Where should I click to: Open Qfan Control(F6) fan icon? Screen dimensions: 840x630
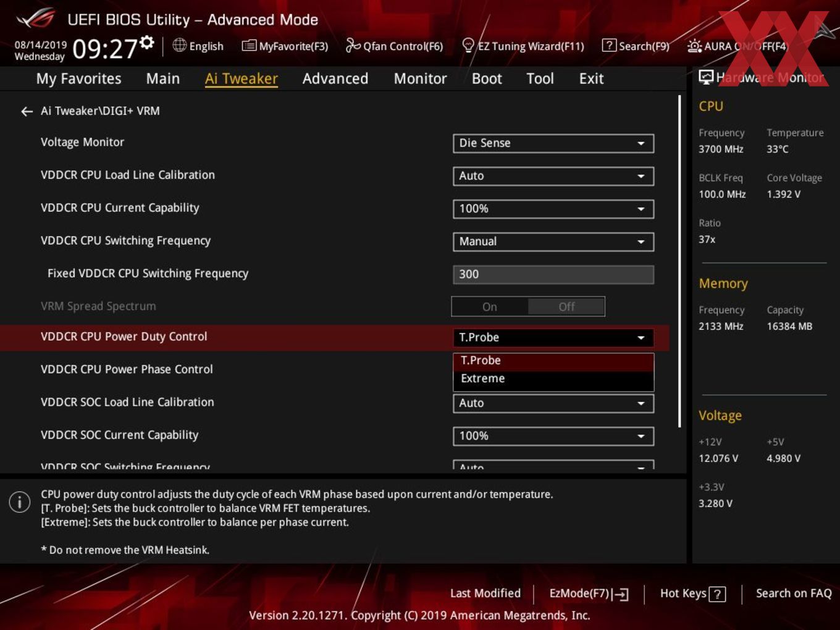point(353,45)
